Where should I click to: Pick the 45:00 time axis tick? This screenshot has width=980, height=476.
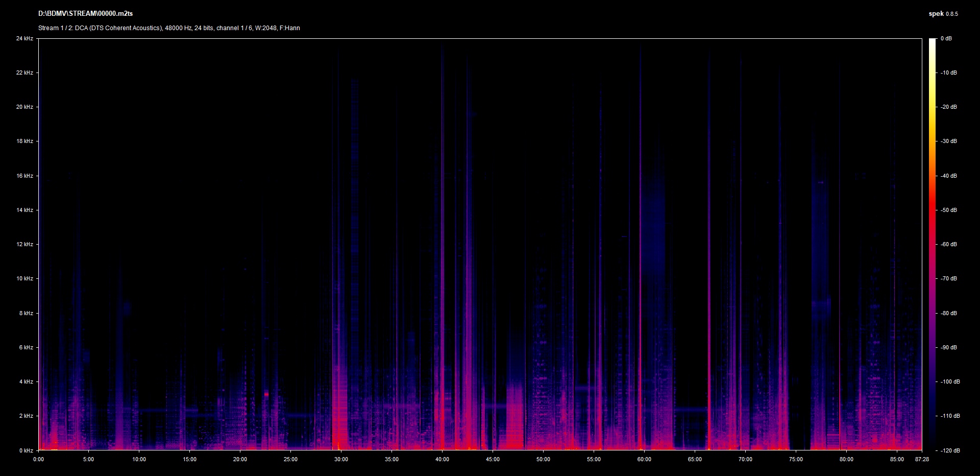click(x=493, y=459)
